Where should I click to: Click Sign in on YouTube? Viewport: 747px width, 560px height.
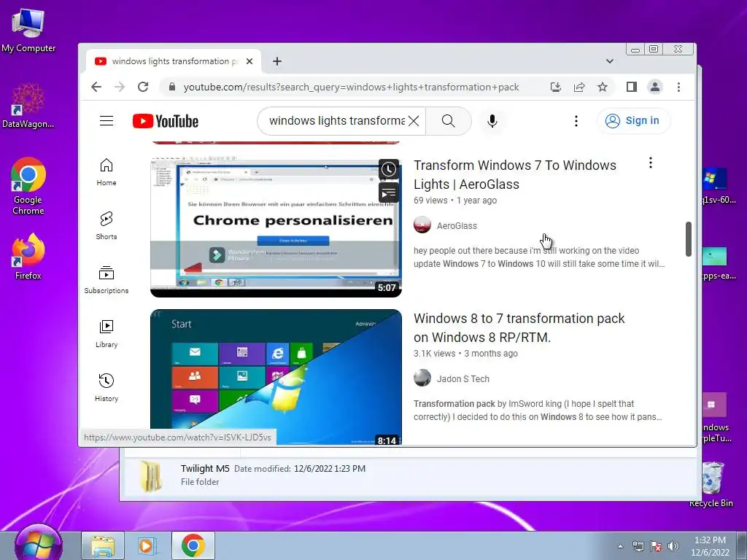(x=633, y=121)
